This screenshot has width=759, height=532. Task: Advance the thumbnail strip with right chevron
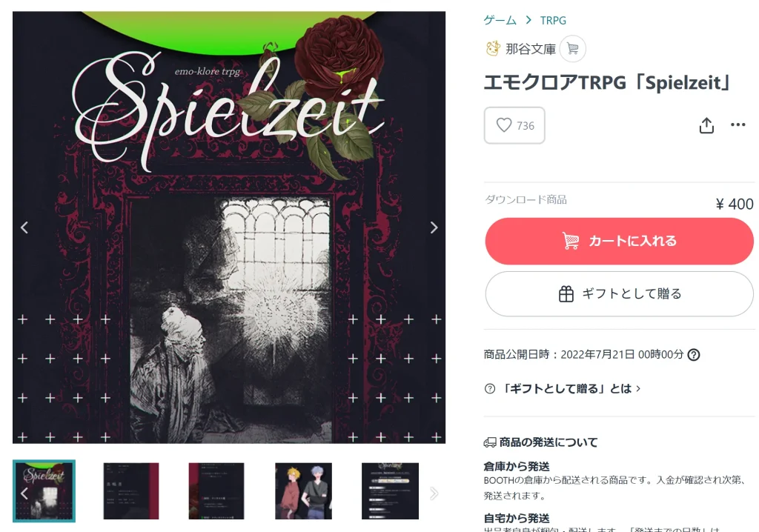(434, 493)
